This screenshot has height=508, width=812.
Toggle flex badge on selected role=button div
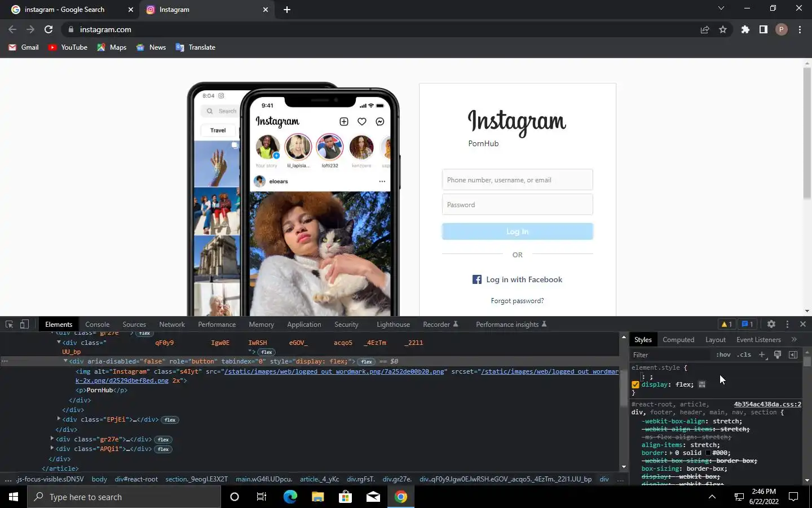tap(367, 361)
